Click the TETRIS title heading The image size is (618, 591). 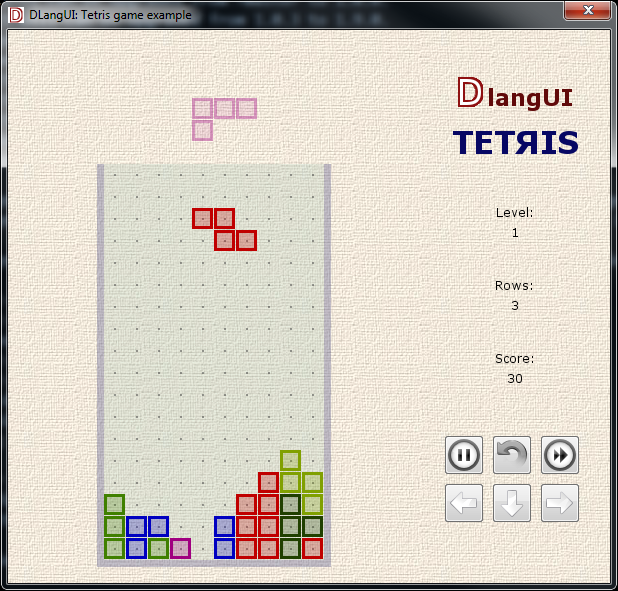click(x=515, y=143)
